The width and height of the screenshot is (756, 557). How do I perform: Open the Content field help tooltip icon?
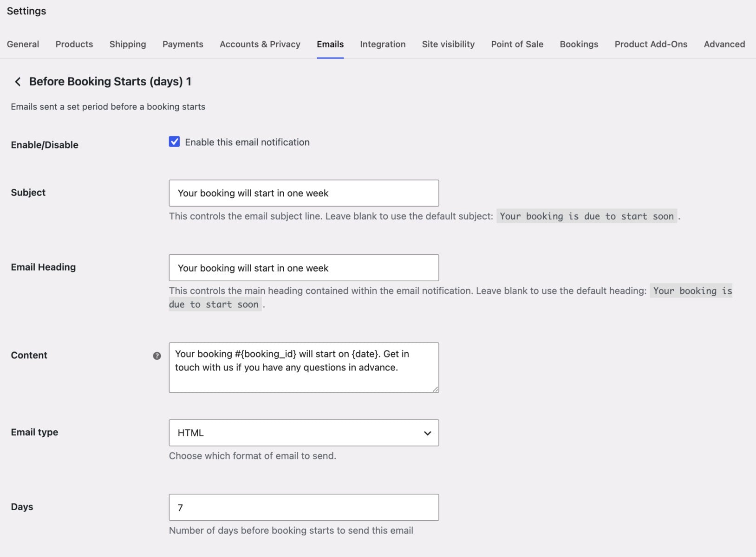click(157, 356)
